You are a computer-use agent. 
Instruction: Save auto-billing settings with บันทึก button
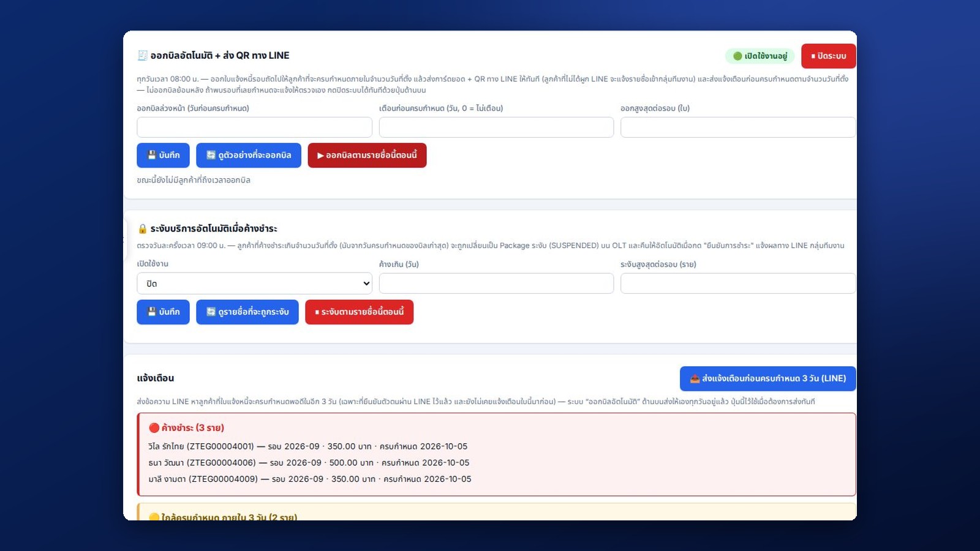tap(163, 156)
